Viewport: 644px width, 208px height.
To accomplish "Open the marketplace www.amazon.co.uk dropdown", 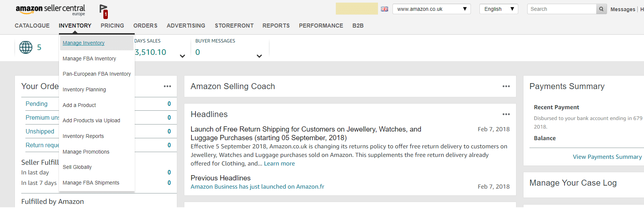I will coord(431,9).
